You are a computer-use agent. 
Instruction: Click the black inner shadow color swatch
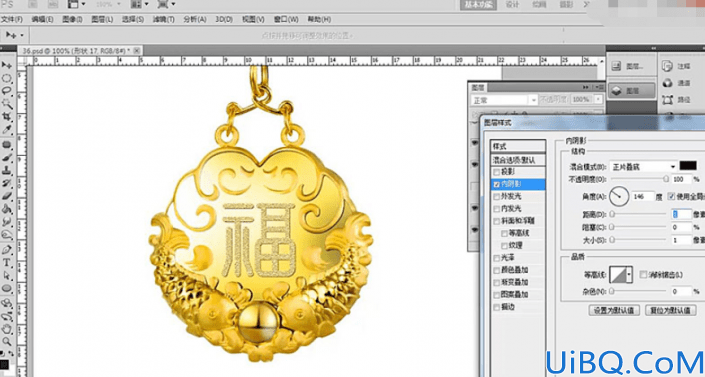[688, 166]
